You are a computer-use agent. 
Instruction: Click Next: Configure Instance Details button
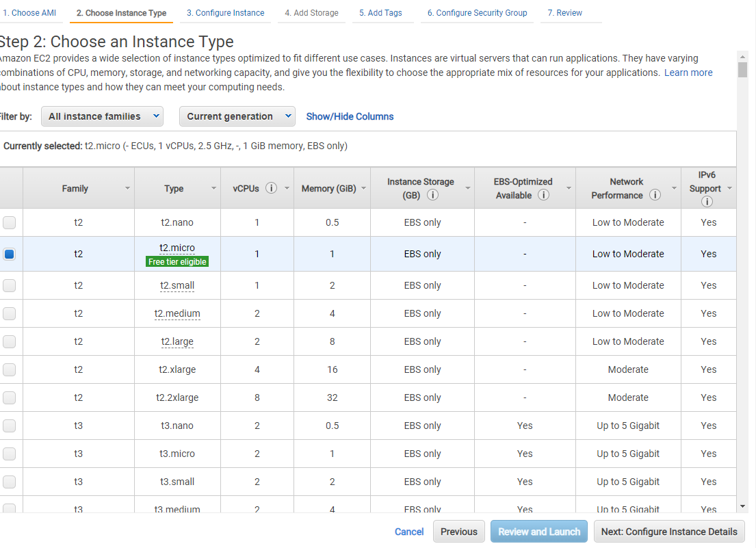669,531
